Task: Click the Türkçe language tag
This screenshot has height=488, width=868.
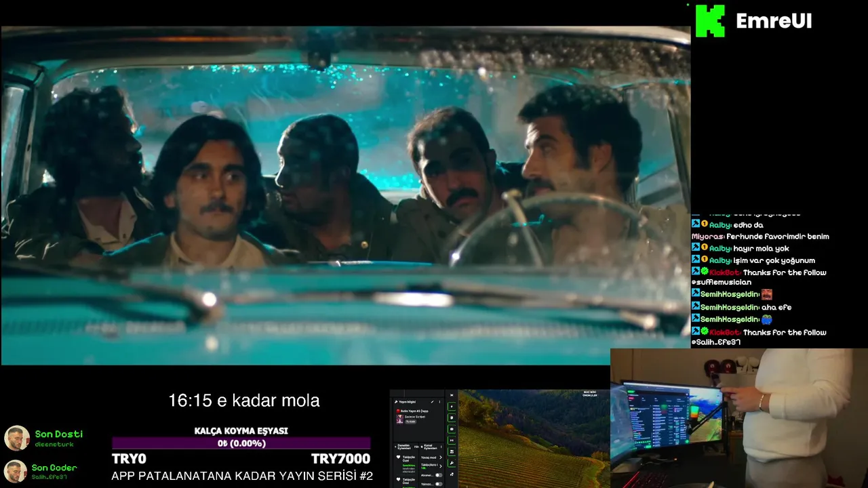Action: click(x=410, y=422)
